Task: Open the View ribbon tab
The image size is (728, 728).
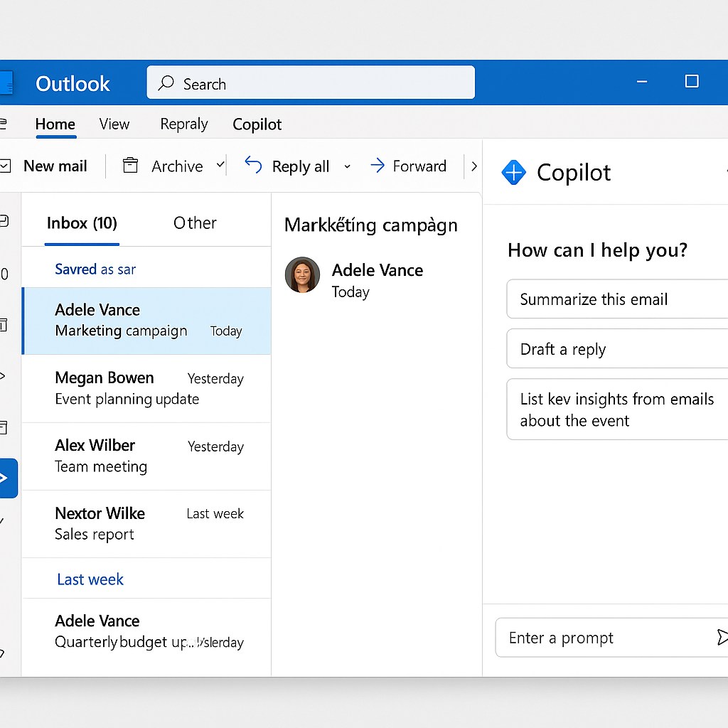Action: 114,124
